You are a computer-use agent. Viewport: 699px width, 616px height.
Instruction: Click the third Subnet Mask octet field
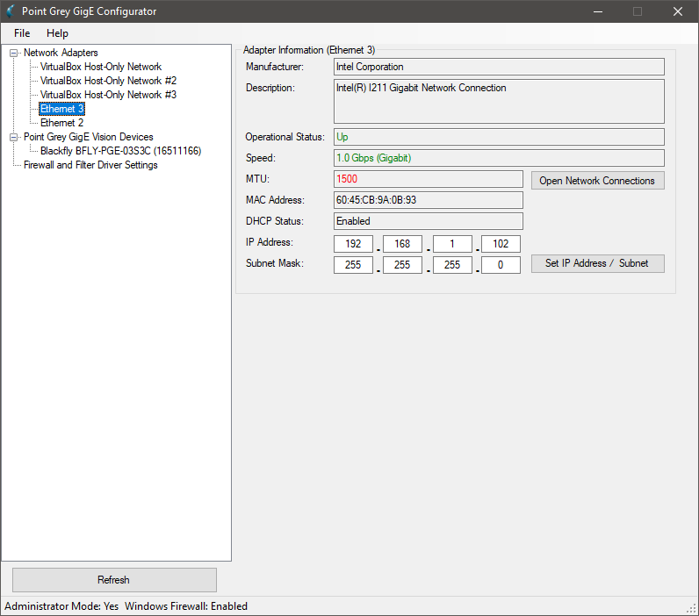click(452, 265)
